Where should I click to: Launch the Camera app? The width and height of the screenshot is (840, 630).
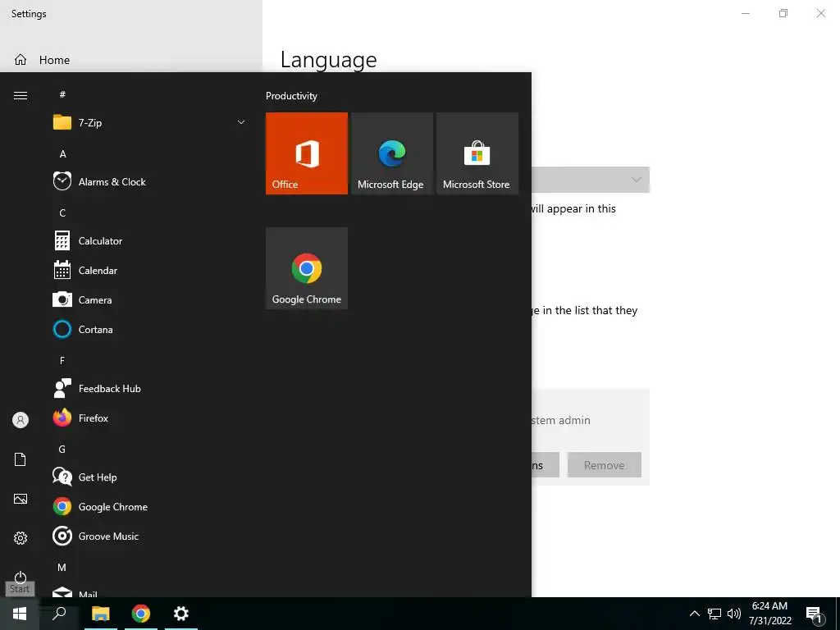coord(149,300)
